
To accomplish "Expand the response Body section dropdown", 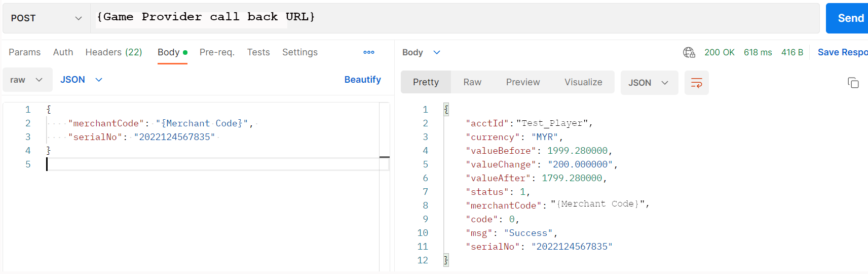I will tap(421, 52).
